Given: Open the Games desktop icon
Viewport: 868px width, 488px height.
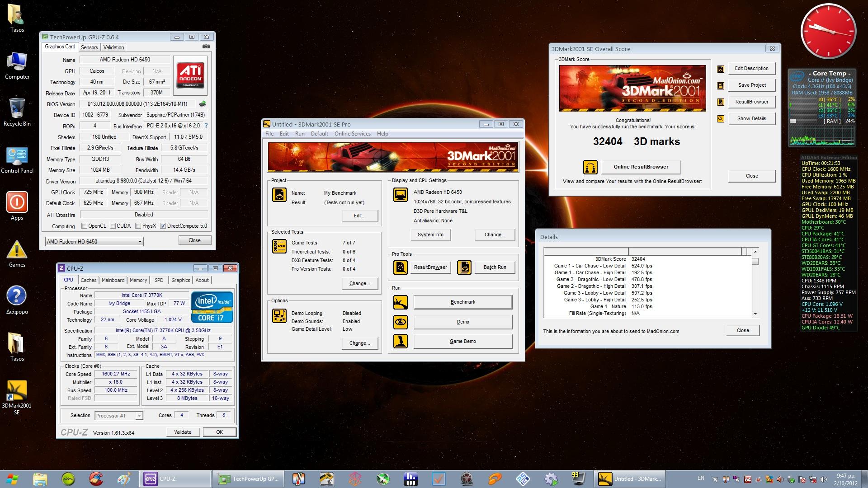Looking at the screenshot, I should click(x=17, y=253).
